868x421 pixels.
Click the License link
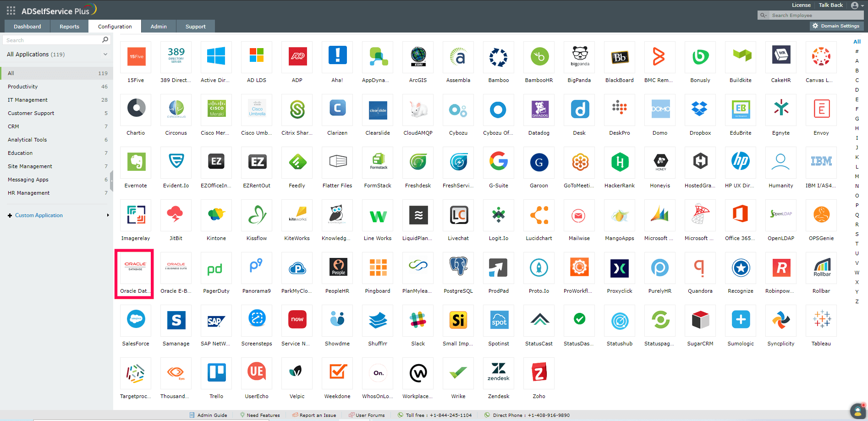pos(801,5)
